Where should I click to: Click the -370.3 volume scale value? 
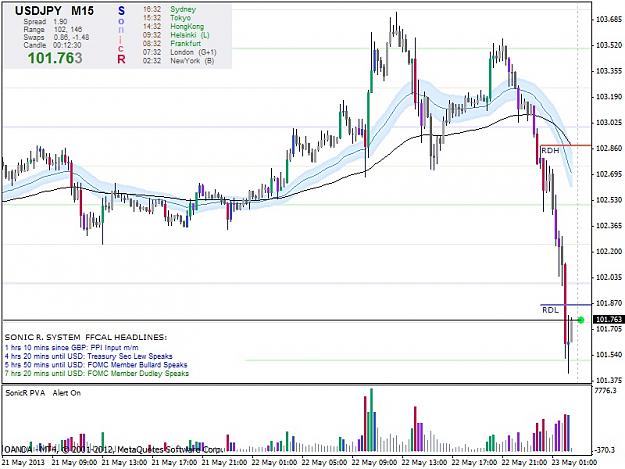tap(605, 450)
